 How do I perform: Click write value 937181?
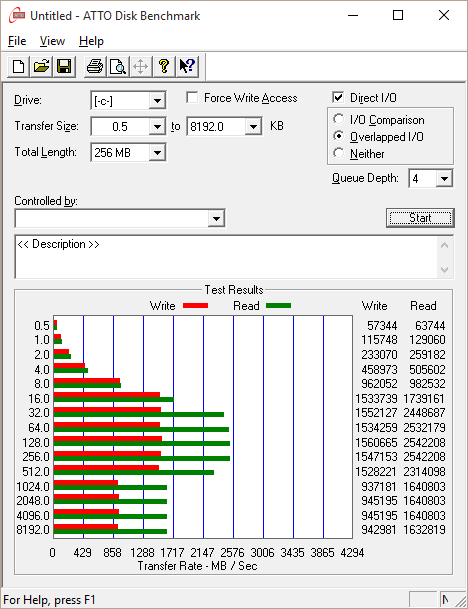coord(379,487)
